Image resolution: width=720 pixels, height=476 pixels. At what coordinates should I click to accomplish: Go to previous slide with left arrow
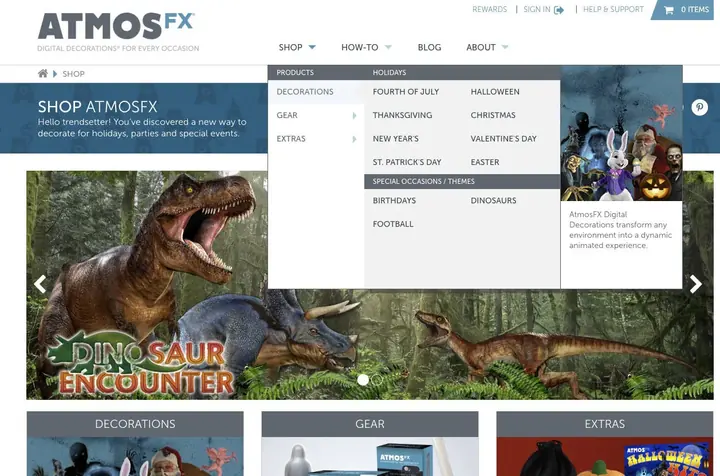40,284
